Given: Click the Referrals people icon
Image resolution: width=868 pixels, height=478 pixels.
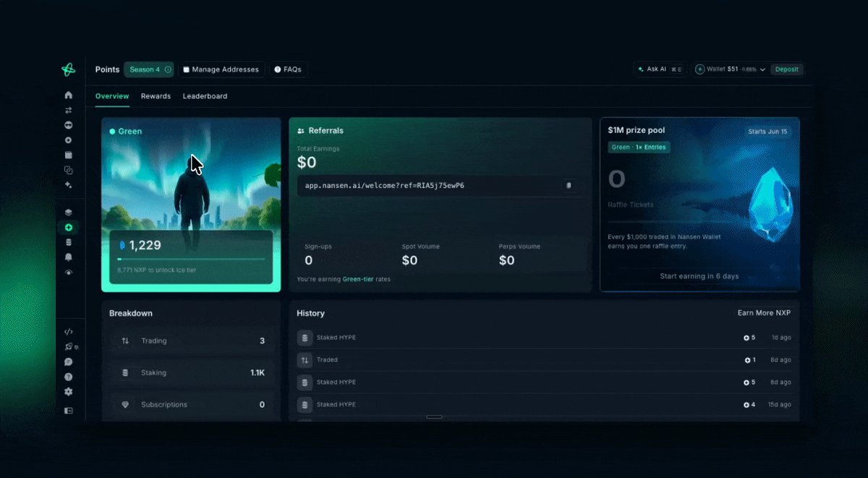Looking at the screenshot, I should 301,131.
